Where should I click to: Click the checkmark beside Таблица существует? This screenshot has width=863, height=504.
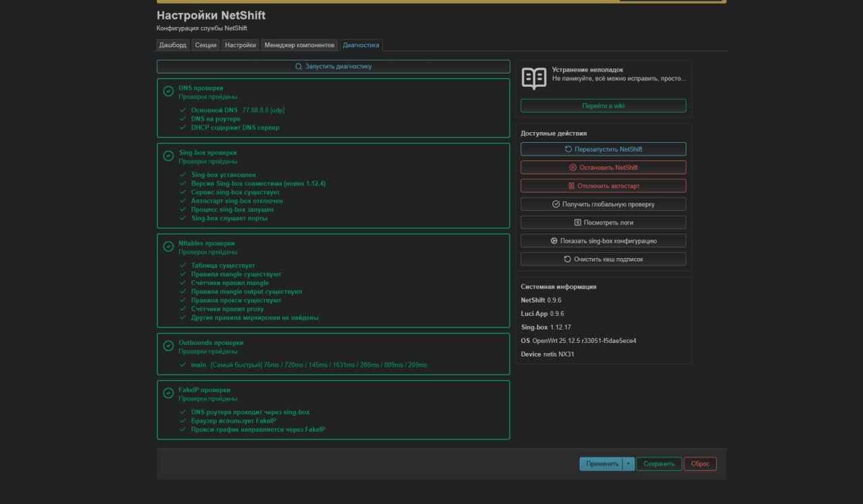pos(183,265)
